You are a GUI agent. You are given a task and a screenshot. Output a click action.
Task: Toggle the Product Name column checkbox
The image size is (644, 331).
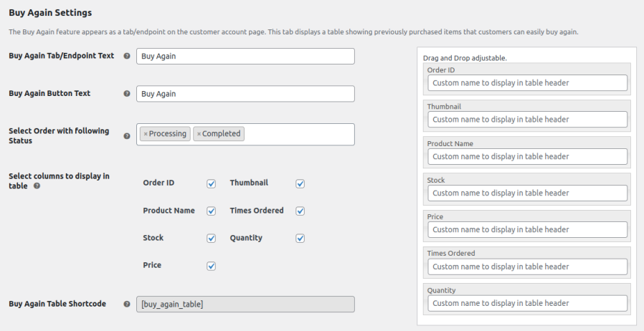(x=211, y=211)
